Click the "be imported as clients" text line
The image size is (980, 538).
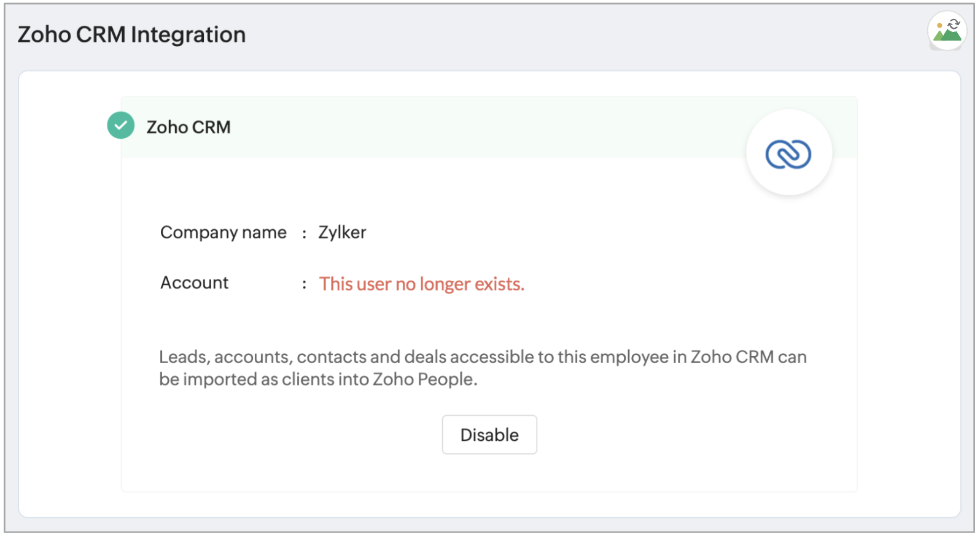tap(318, 380)
